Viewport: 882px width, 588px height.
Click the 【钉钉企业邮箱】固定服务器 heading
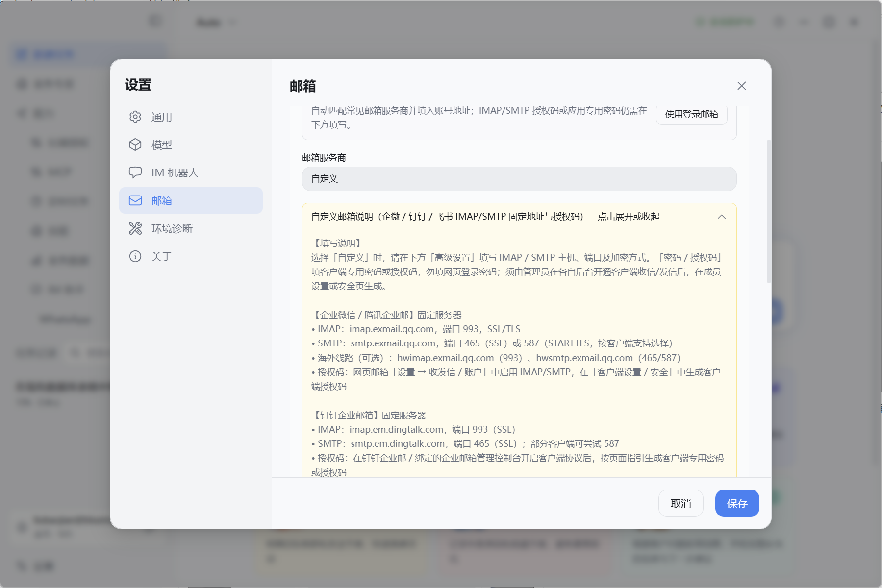(369, 416)
